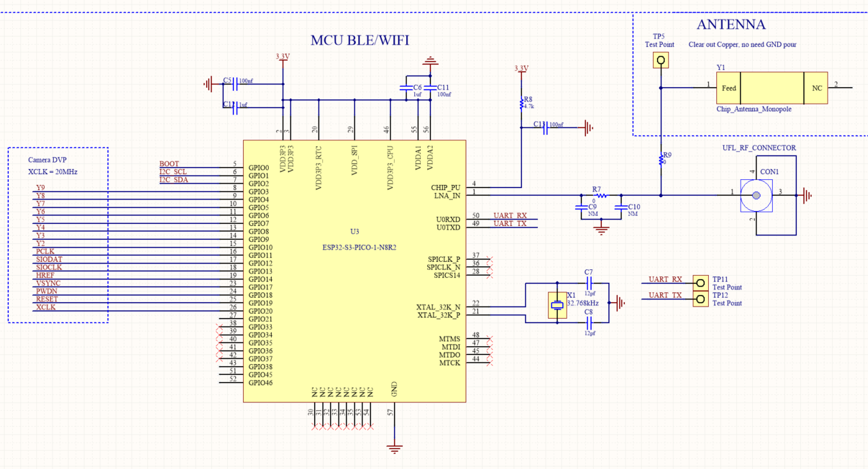Select UART_RX net label beside TP11

coord(665,279)
